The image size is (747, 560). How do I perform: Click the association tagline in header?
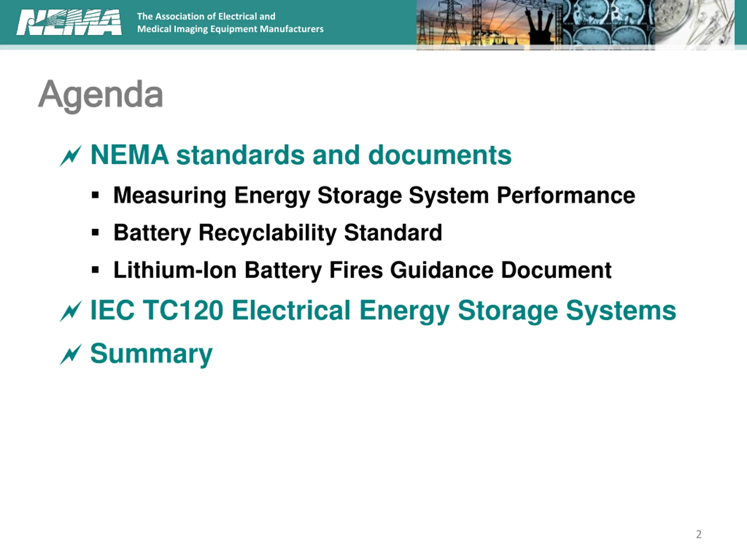[x=230, y=23]
